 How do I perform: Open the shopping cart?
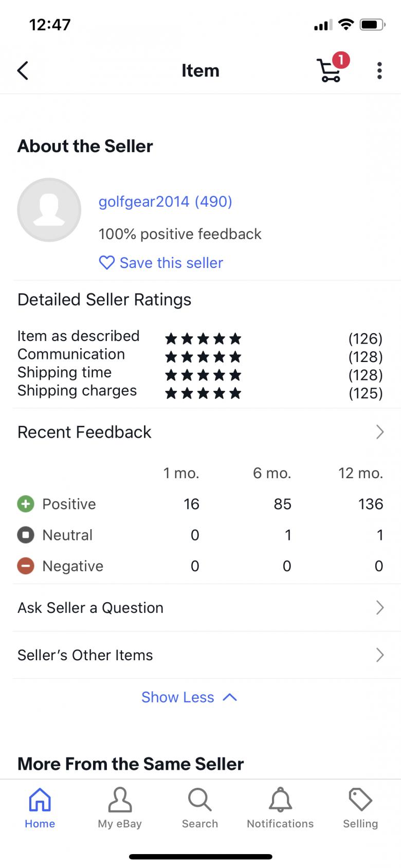(329, 70)
